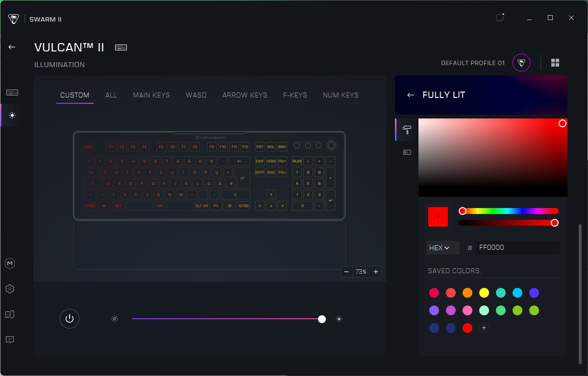Open the key assignment keyboard sidebar icon

pyautogui.click(x=12, y=93)
